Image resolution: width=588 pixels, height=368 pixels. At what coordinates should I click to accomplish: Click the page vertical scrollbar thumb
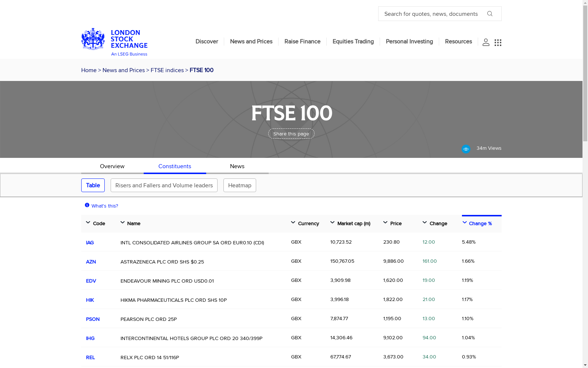point(585,73)
